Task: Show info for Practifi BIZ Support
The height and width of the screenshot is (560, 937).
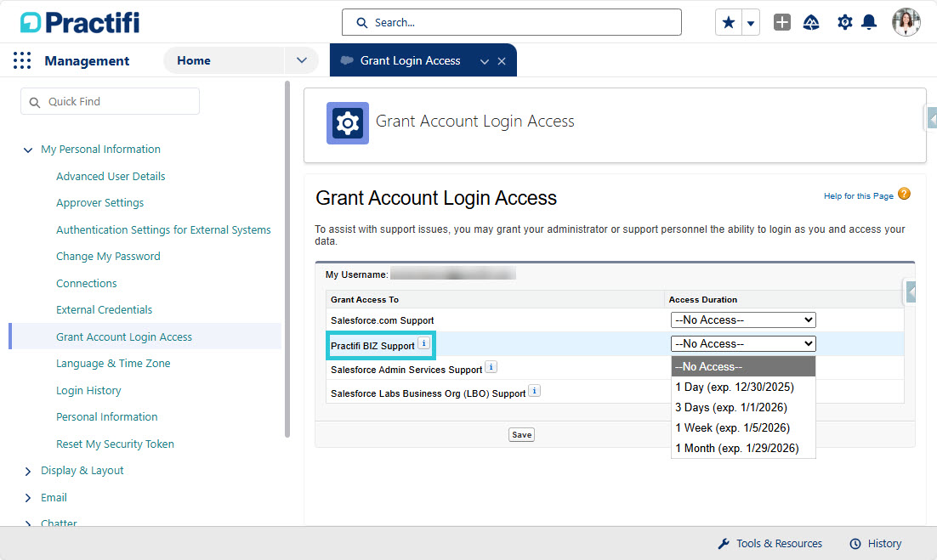Action: coord(423,343)
